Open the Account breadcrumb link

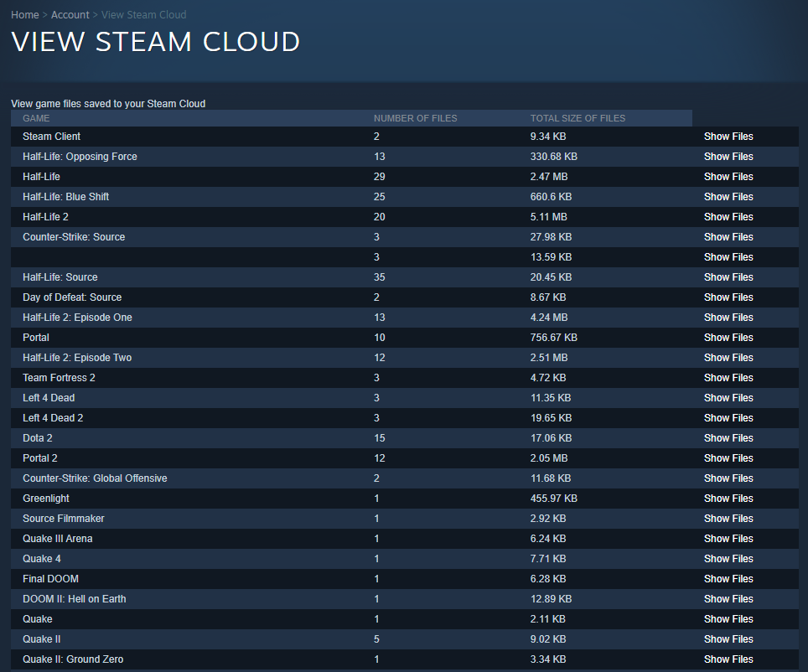pos(70,14)
